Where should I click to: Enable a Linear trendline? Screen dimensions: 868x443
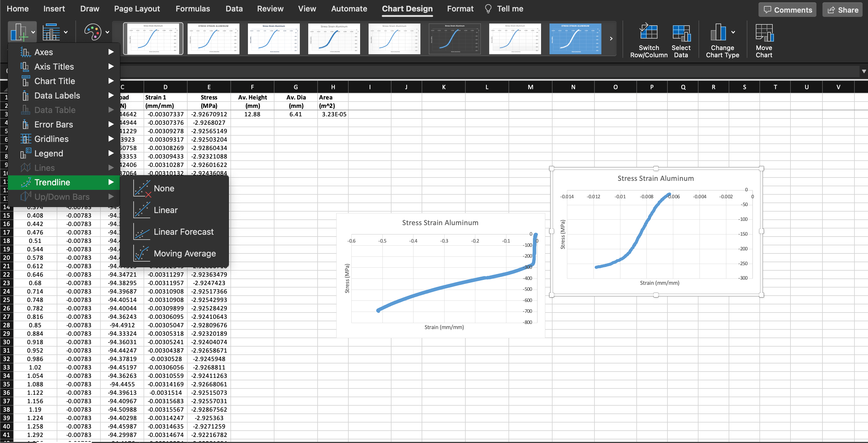166,210
